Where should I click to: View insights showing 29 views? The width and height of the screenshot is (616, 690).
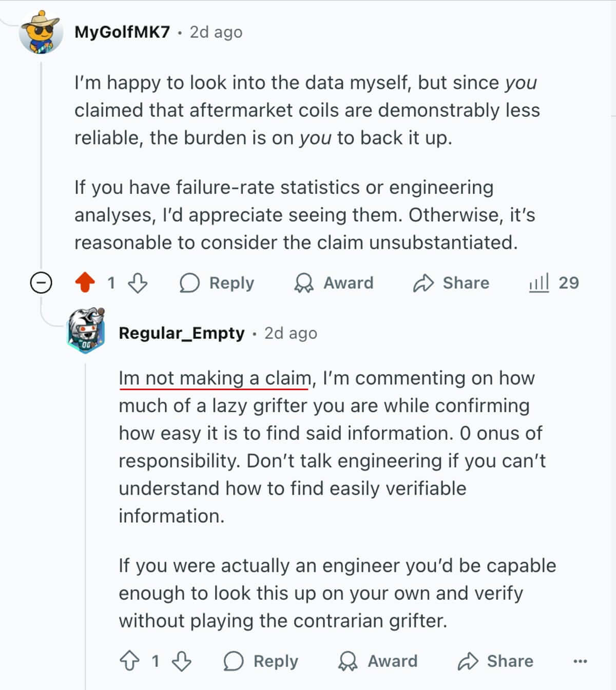[x=554, y=283]
